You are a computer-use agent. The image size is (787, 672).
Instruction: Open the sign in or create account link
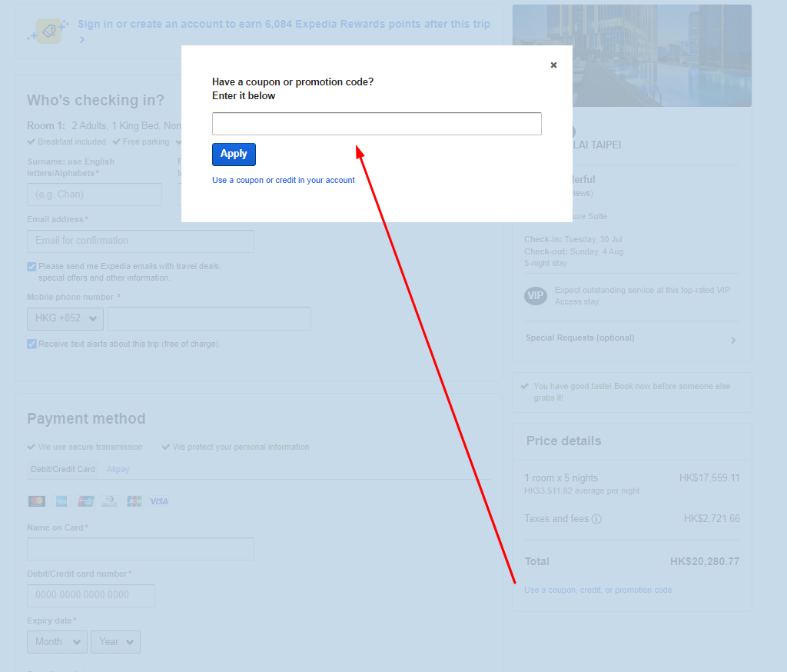[x=284, y=24]
